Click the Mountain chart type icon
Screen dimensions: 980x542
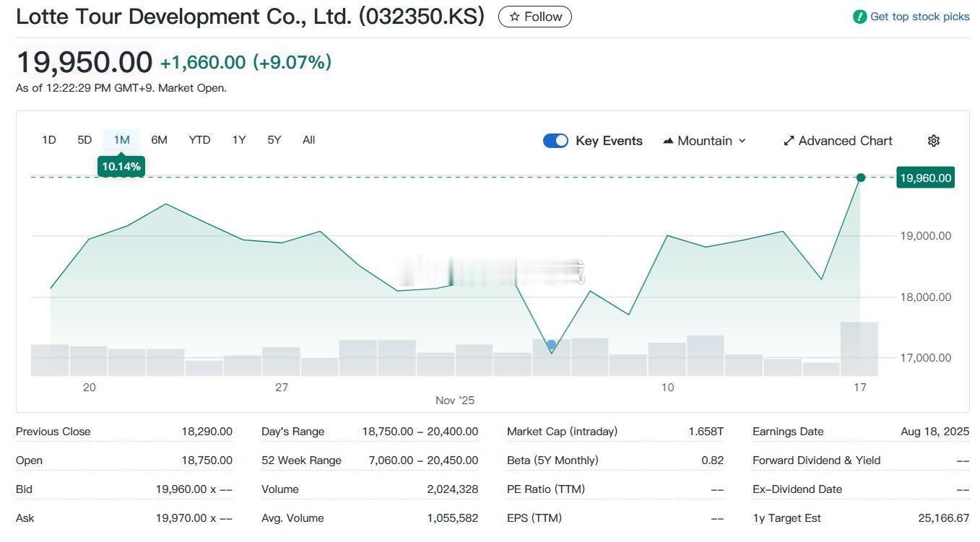pyautogui.click(x=668, y=141)
